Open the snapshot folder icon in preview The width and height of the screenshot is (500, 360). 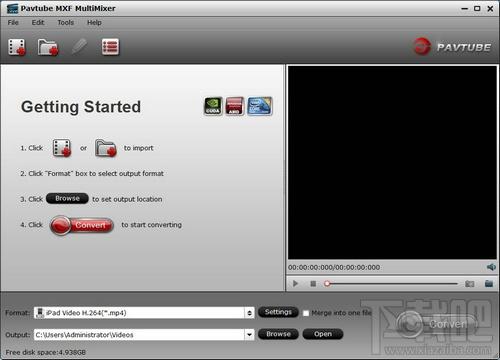click(489, 284)
